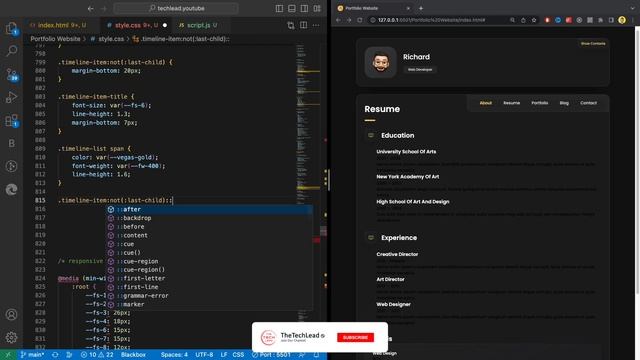Open the Edge browser tools sidebar icon

coord(11,189)
